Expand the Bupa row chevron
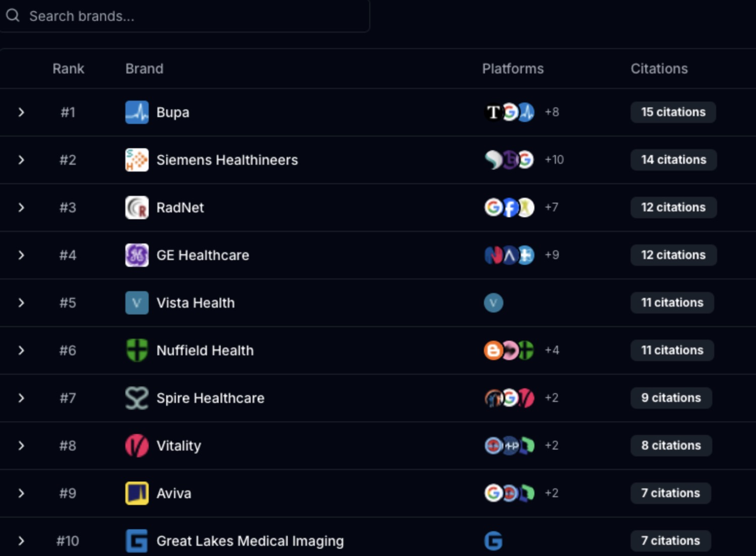Screen dimensions: 756x556 coord(21,112)
